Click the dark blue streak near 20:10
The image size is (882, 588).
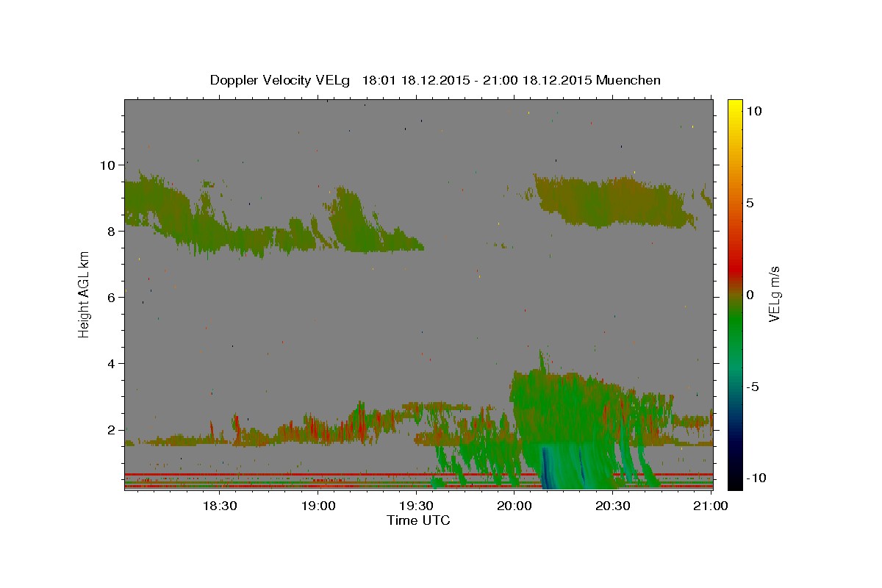pyautogui.click(x=546, y=469)
